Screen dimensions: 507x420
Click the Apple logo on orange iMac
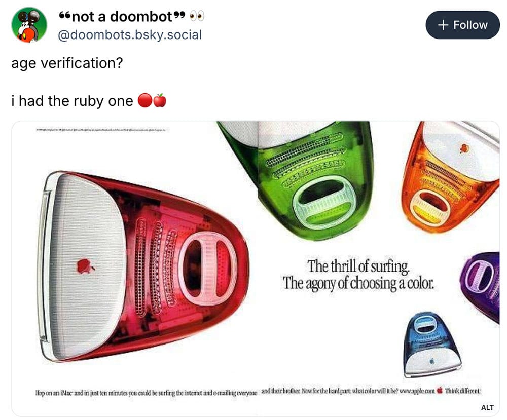[464, 148]
